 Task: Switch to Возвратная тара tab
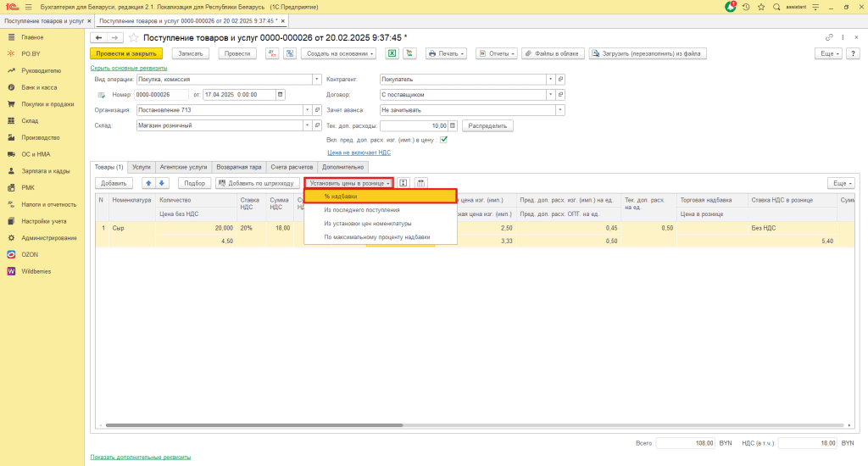tap(238, 167)
